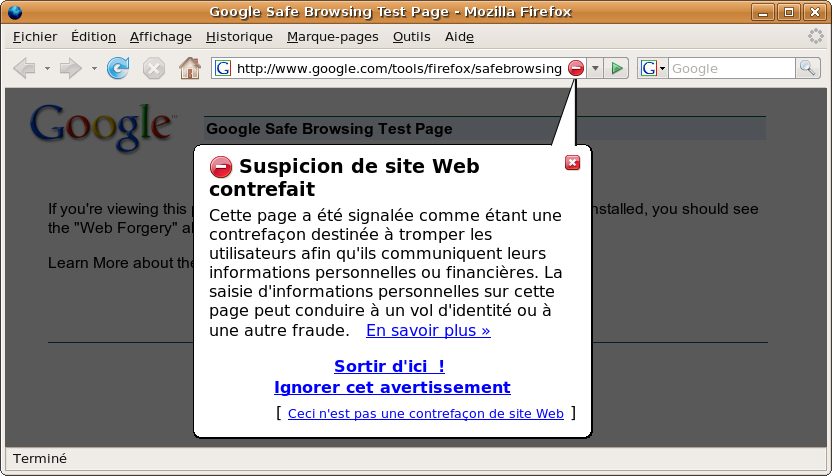The image size is (832, 476).
Task: Click the "Sortir d'ici !" link
Action: pyautogui.click(x=389, y=366)
